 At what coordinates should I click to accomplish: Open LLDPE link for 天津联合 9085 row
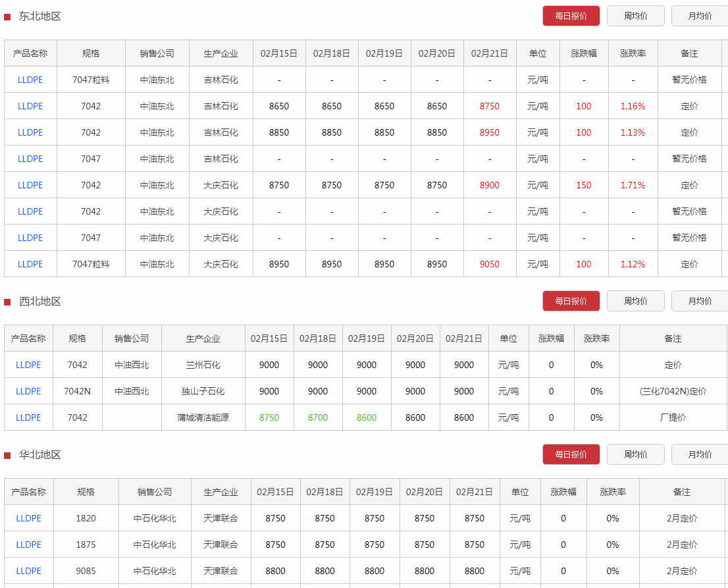(x=29, y=571)
